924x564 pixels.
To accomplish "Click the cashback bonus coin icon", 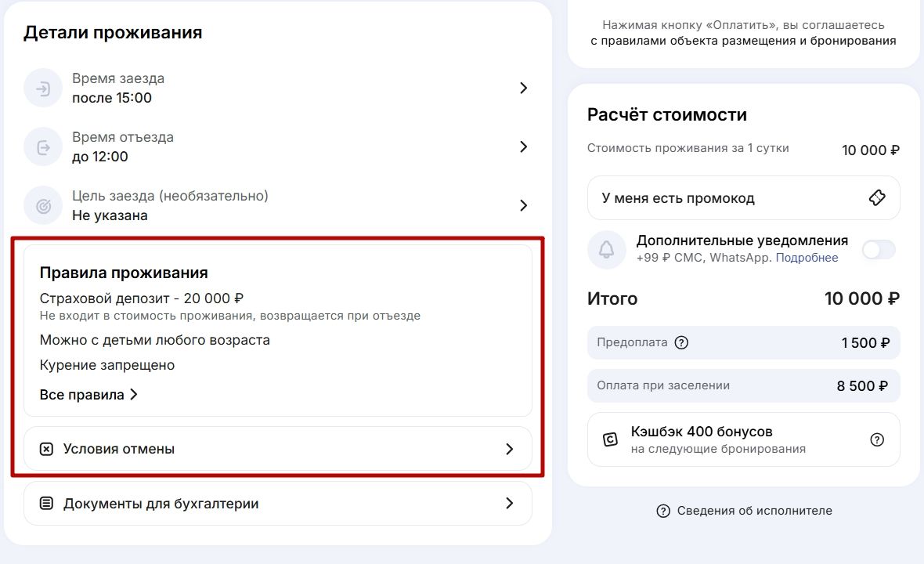I will [x=610, y=439].
